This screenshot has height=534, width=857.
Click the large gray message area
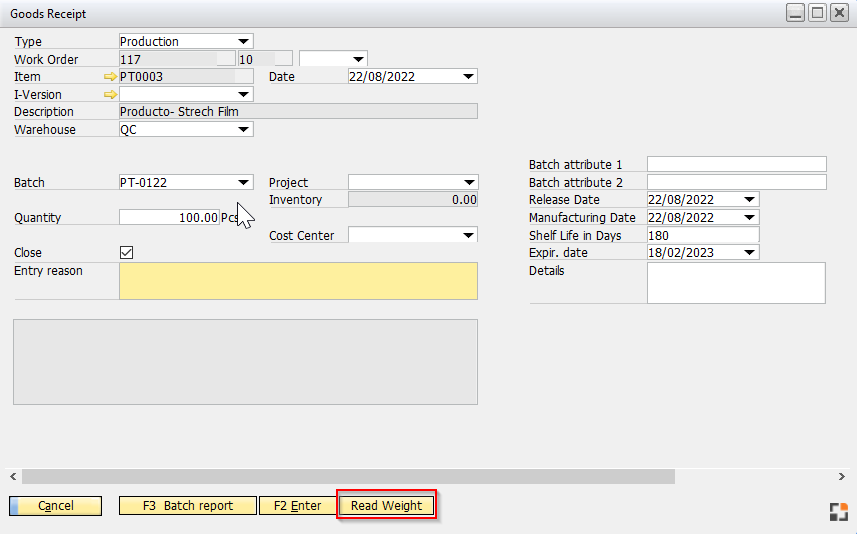pyautogui.click(x=245, y=362)
